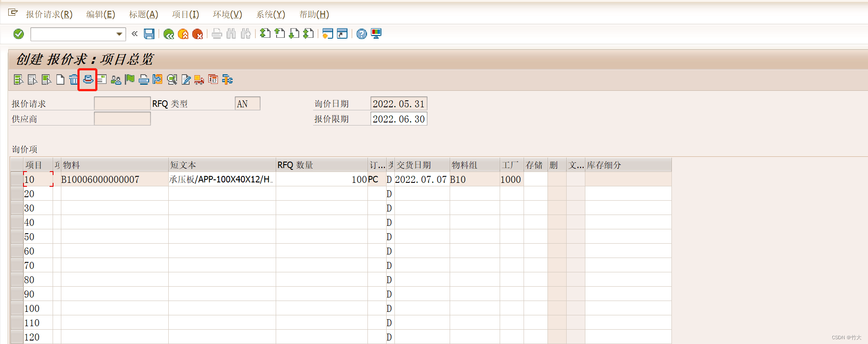This screenshot has width=868, height=344.
Task: Collapse the command field with double-chevron icon
Action: pyautogui.click(x=135, y=33)
